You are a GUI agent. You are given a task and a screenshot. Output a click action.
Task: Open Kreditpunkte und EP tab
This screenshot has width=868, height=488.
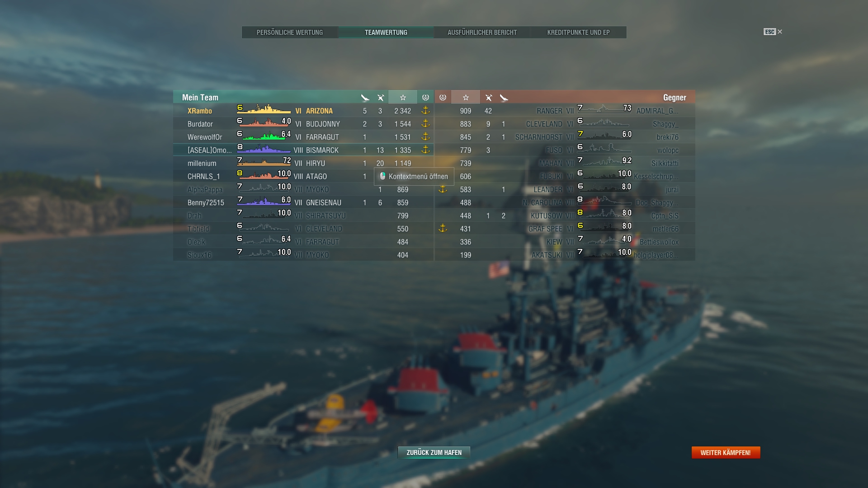[x=578, y=33]
